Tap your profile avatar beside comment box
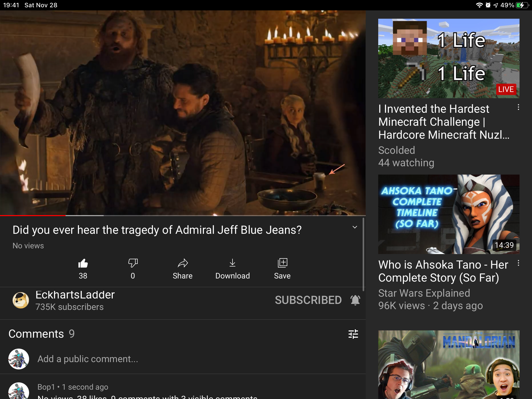The width and height of the screenshot is (532, 399). tap(19, 359)
